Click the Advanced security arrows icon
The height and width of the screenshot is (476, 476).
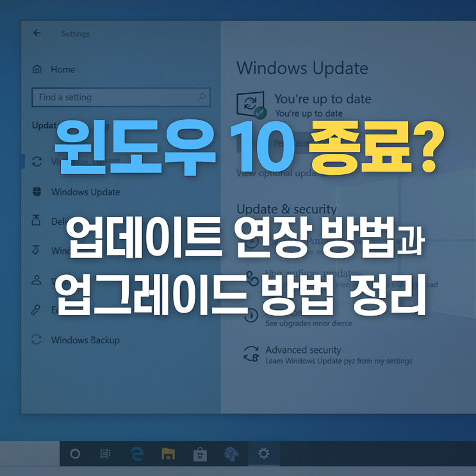(251, 354)
